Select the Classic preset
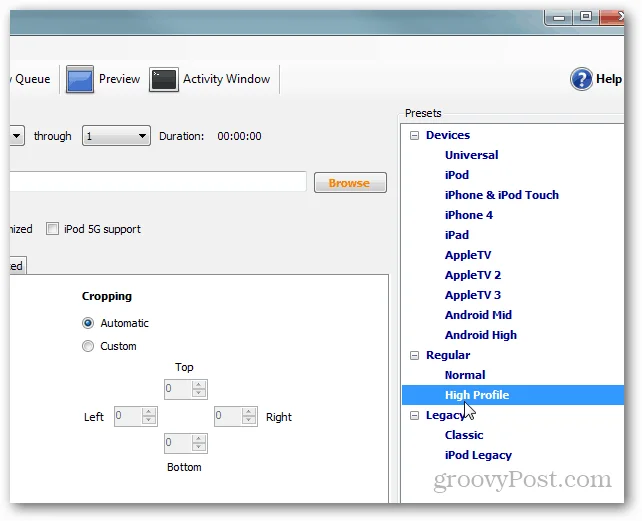The image size is (642, 521). pyautogui.click(x=464, y=435)
